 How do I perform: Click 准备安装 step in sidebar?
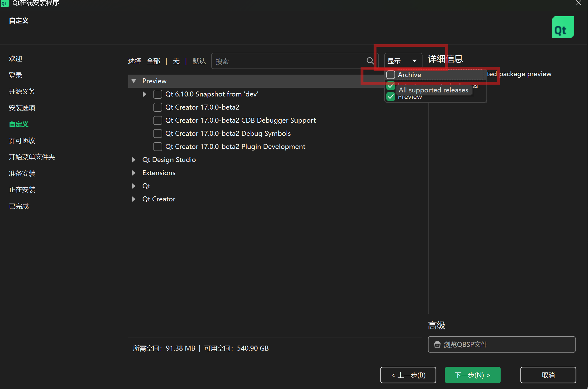(22, 174)
